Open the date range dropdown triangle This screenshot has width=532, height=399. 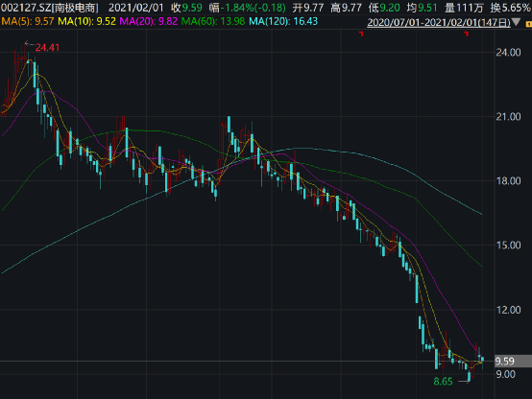point(516,22)
